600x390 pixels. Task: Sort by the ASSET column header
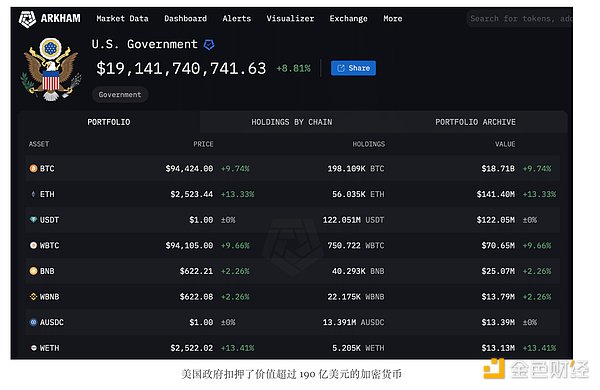[39, 144]
